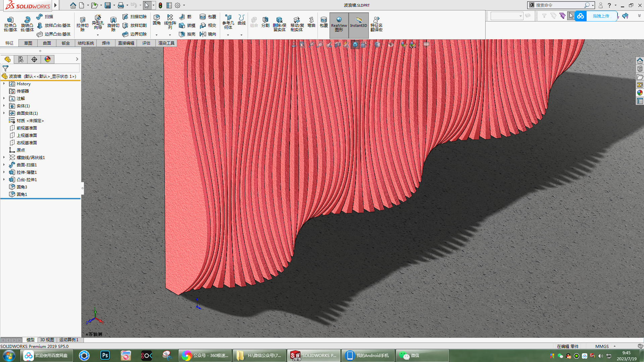Switch to the 草图 (Sketch) tab
Screen dimensions: 644x362
pyautogui.click(x=28, y=43)
